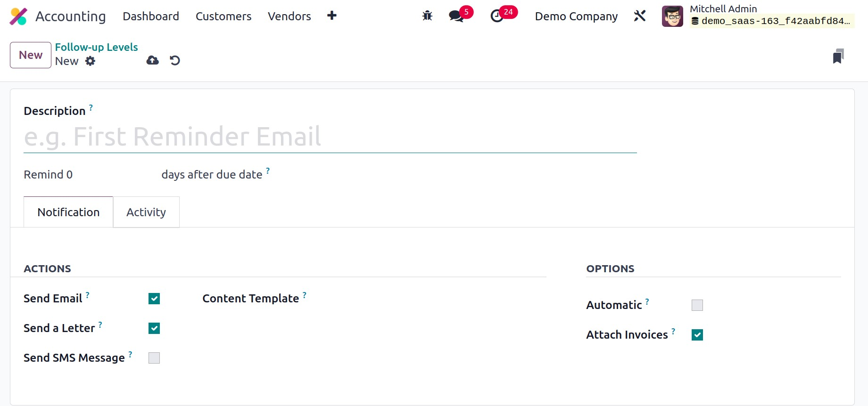Image resolution: width=868 pixels, height=406 pixels.
Task: Click the wrench and screwdriver tools icon
Action: 640,16
